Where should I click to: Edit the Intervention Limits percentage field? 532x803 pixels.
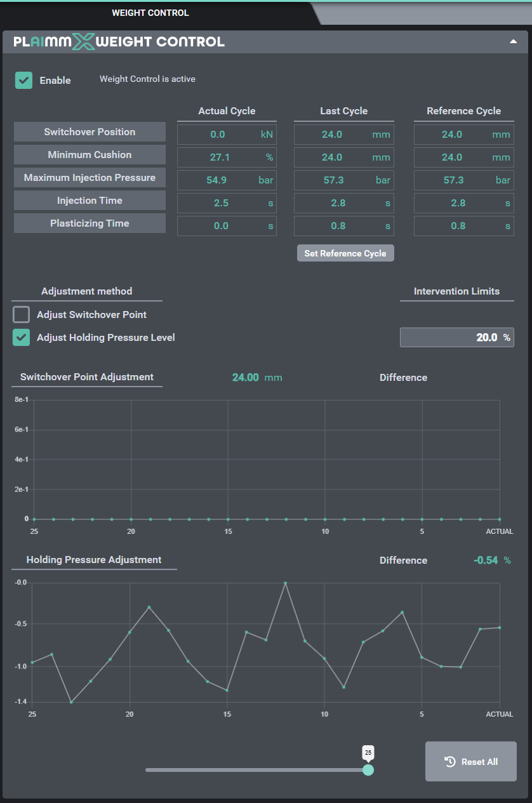click(x=456, y=338)
